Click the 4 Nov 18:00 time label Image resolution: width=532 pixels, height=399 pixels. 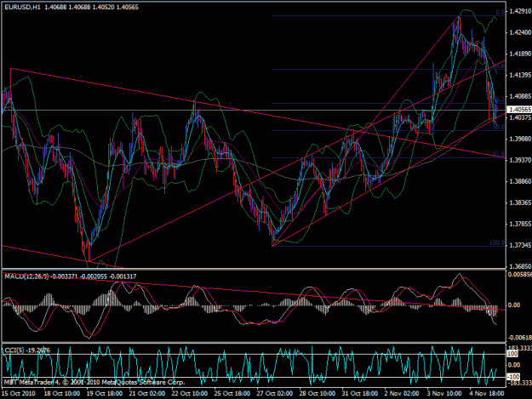point(487,393)
